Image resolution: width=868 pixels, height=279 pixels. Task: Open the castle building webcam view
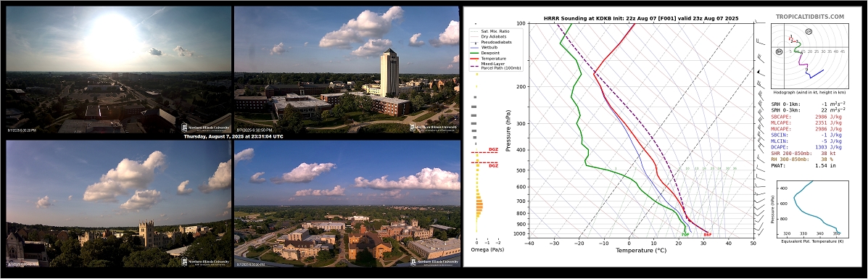tap(118, 204)
